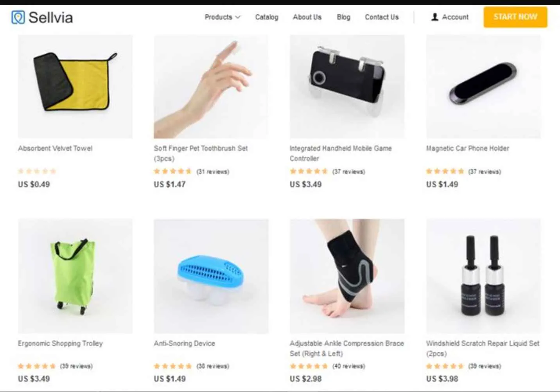
Task: Click the START NOW button
Action: click(515, 17)
